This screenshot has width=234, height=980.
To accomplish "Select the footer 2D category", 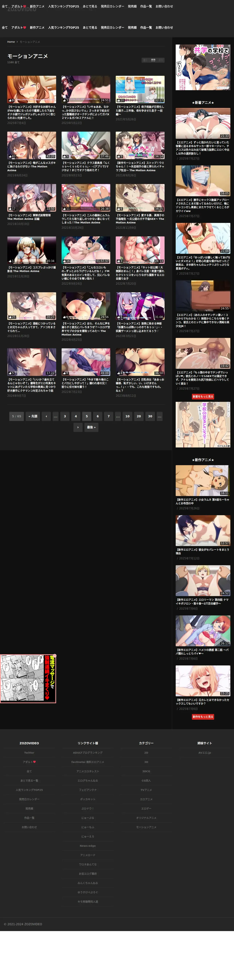I will click(x=146, y=753).
